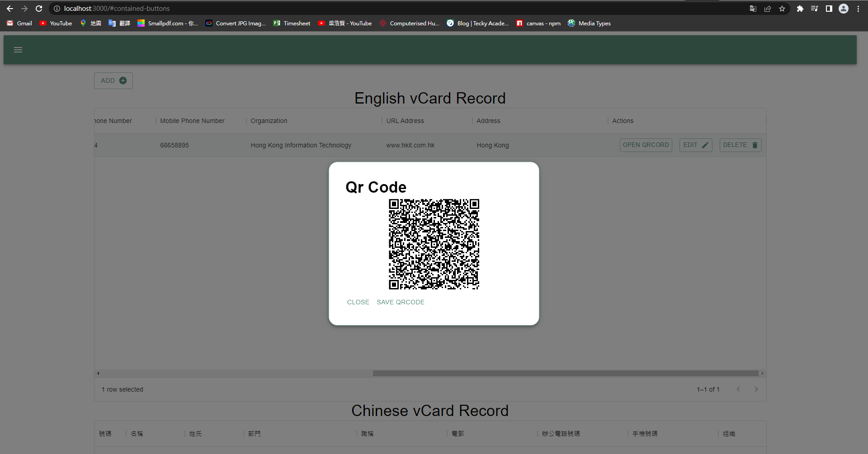Select the Hong Kong Information Technology cell
The image size is (868, 454).
314,145
